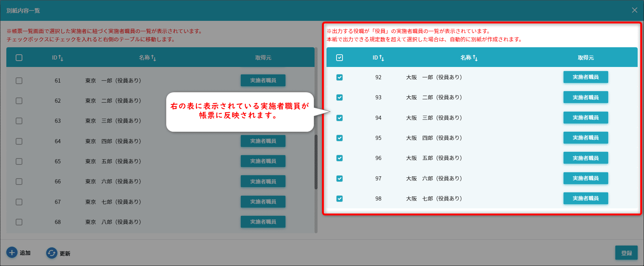The height and width of the screenshot is (266, 644).
Task: Click the 取得元 header in right table
Action: 585,58
